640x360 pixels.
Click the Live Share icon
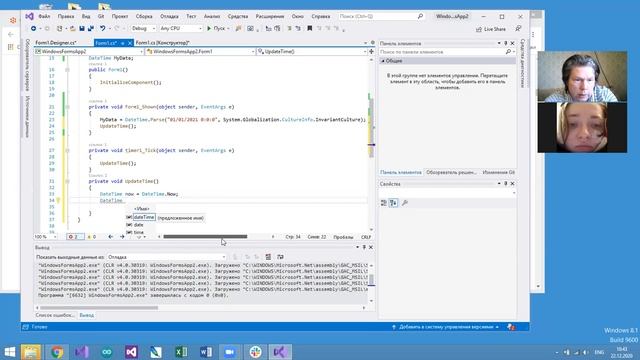[479, 29]
